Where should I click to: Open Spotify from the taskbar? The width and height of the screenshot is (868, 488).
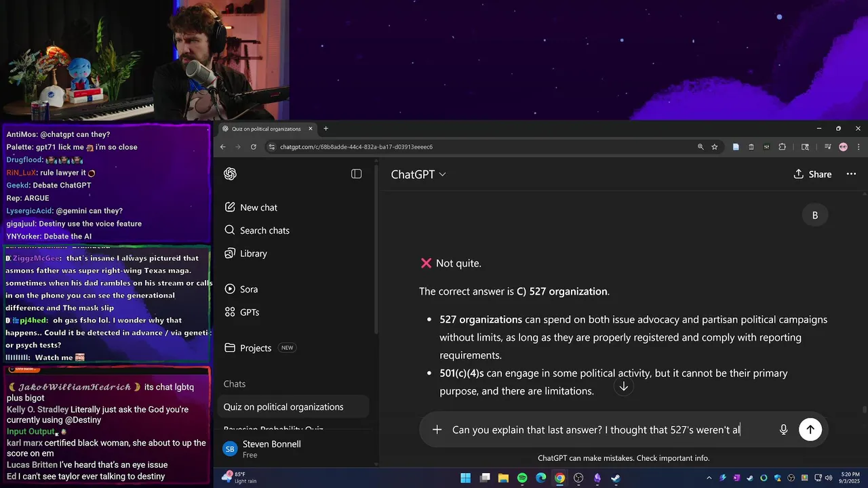coord(522,478)
